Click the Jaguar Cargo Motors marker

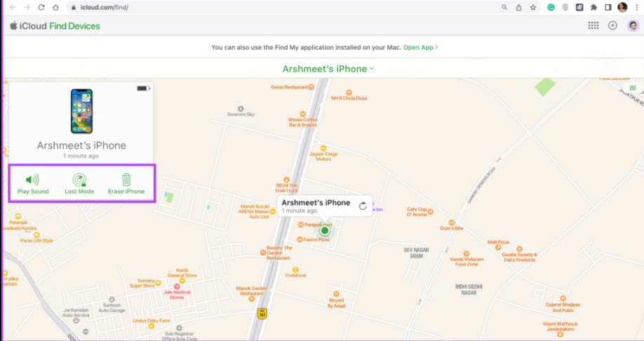pos(323,148)
